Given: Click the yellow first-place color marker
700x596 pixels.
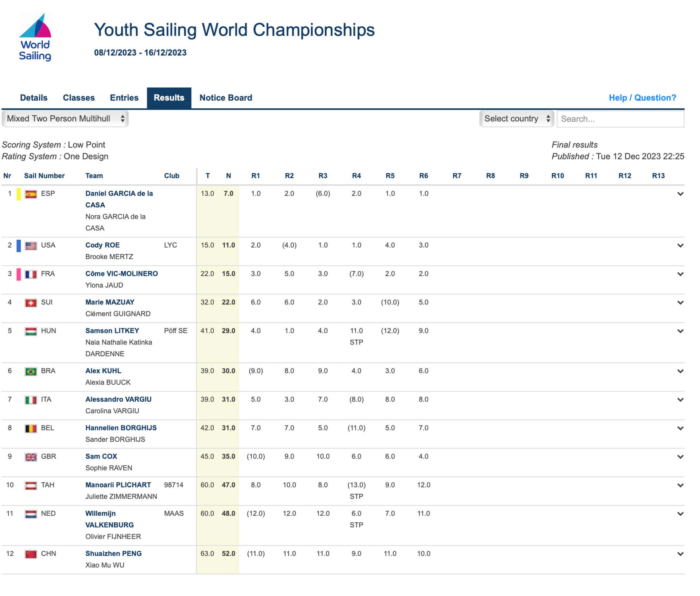Looking at the screenshot, I should point(19,194).
